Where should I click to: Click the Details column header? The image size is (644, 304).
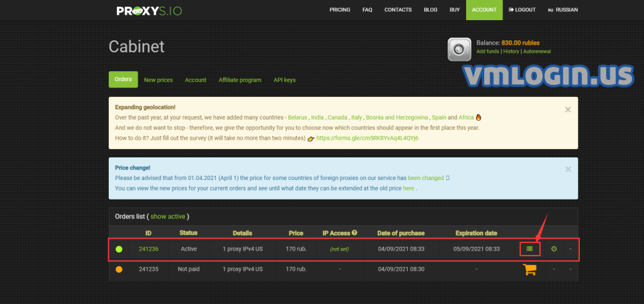coord(242,234)
